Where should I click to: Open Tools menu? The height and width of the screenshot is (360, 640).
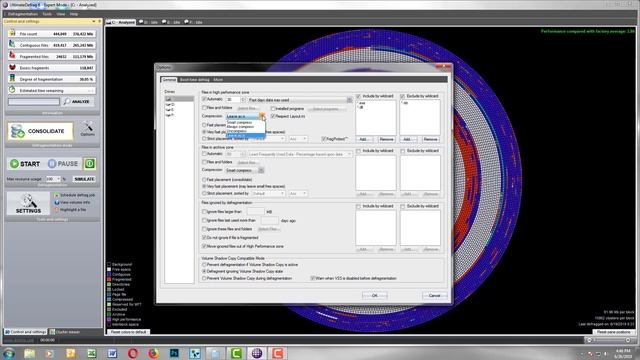pos(47,14)
